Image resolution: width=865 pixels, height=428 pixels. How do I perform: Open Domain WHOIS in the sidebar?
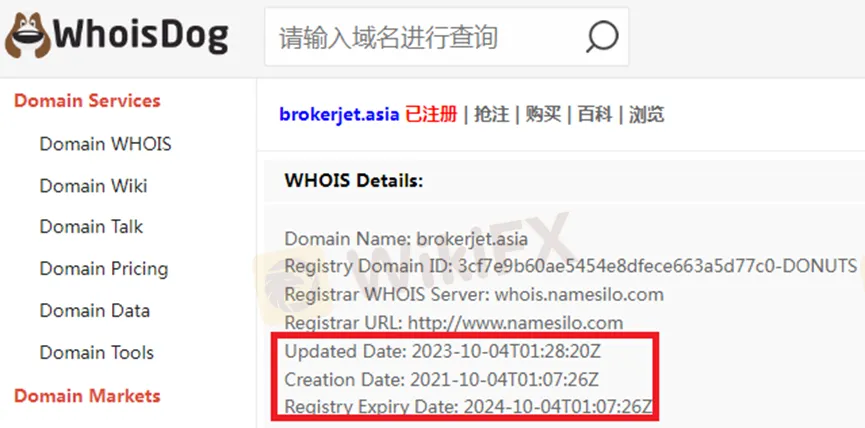[105, 144]
